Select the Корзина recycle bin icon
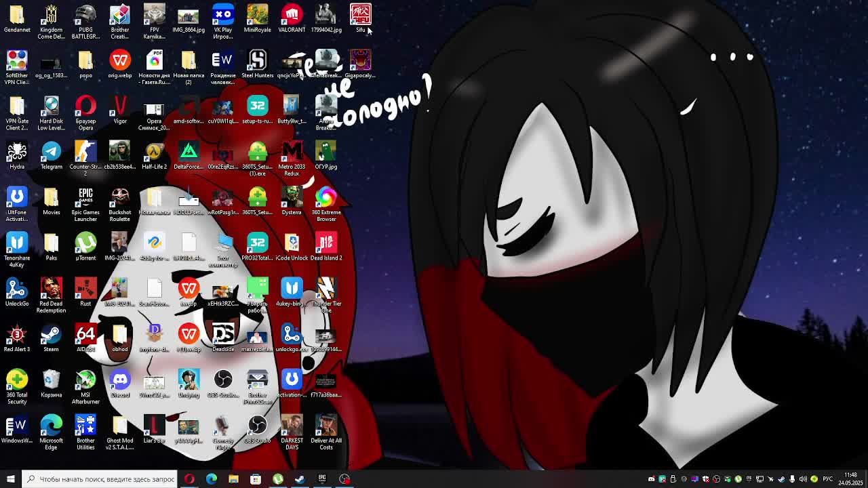Screen dimensions: 868x488 51,384
